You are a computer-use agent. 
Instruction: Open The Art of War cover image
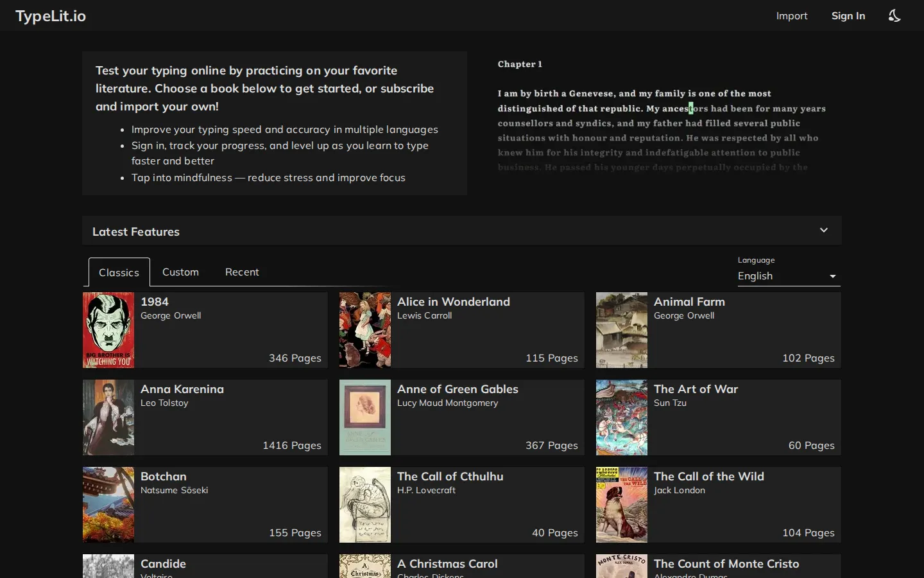click(x=622, y=417)
